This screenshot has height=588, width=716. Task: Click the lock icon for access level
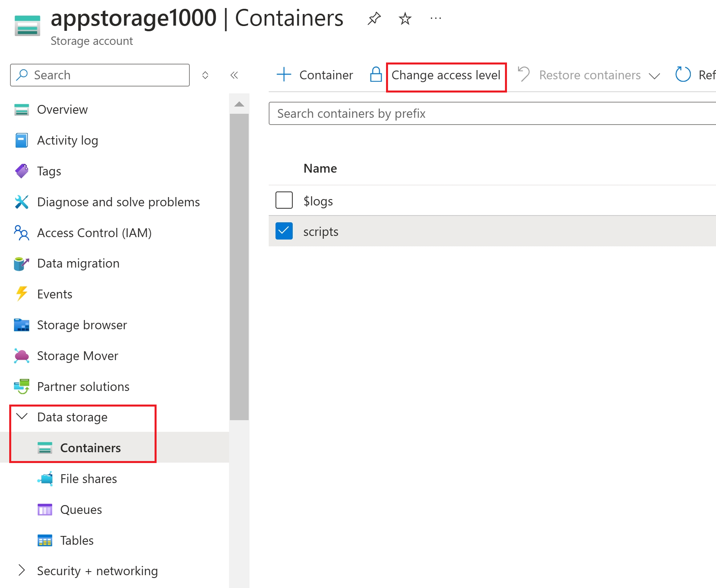click(376, 75)
